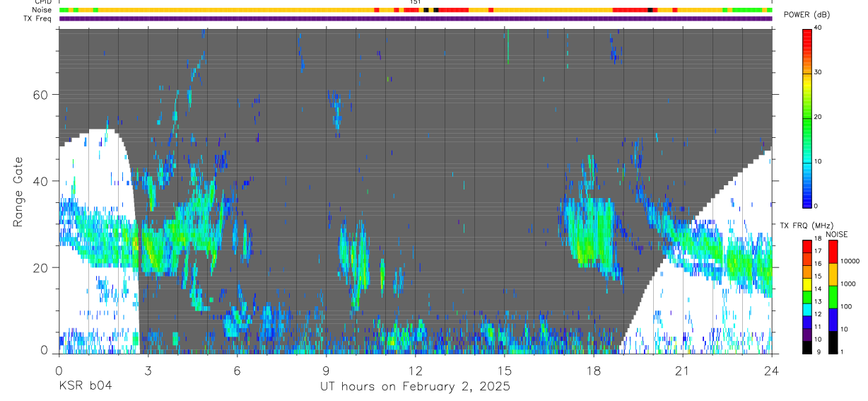This screenshot has width=868, height=401.
Task: Click x-axis tick label '12'
Action: point(416,371)
